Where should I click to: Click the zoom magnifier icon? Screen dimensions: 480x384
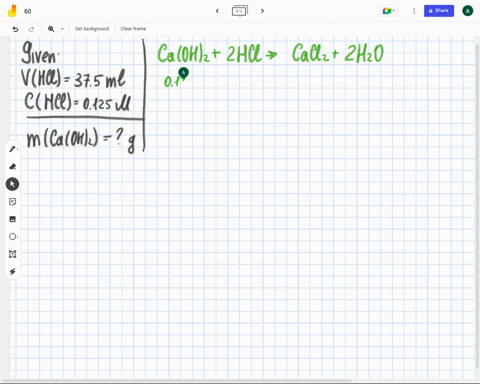click(x=51, y=29)
